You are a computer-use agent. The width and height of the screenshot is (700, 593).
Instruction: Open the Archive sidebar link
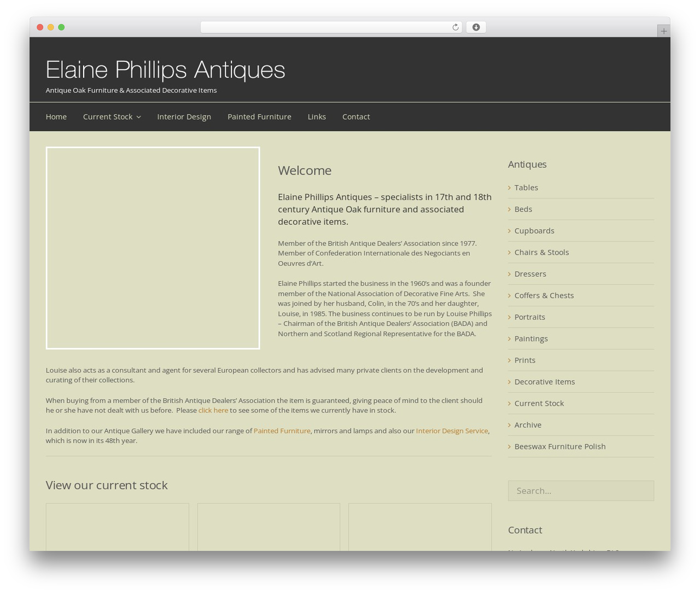coord(528,425)
